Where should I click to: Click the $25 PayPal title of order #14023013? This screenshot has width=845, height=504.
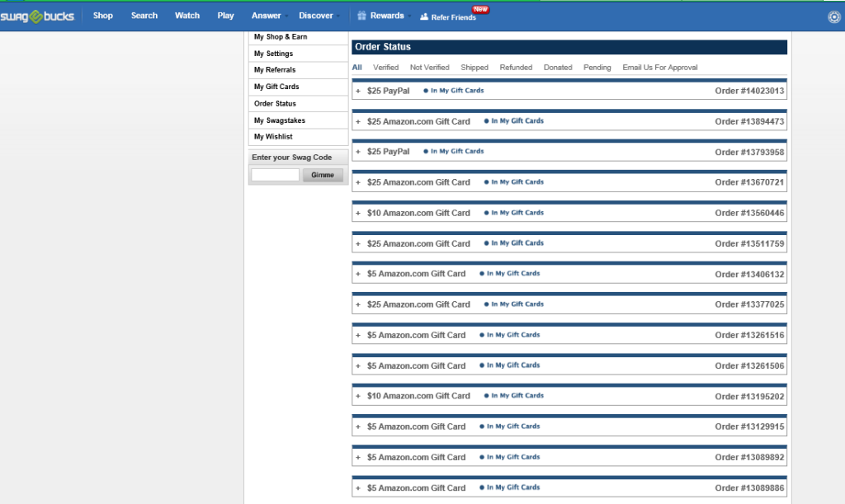[x=388, y=91]
